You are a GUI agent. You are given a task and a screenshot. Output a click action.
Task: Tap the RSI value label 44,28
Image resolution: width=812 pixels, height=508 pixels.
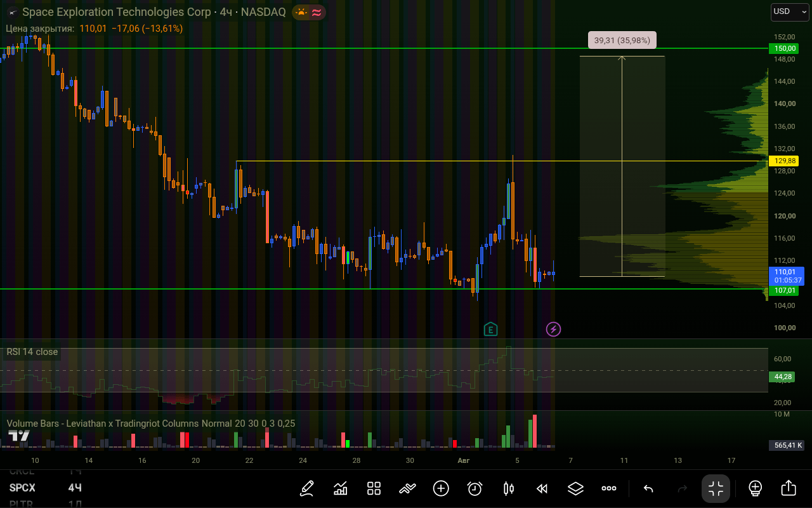click(x=783, y=377)
